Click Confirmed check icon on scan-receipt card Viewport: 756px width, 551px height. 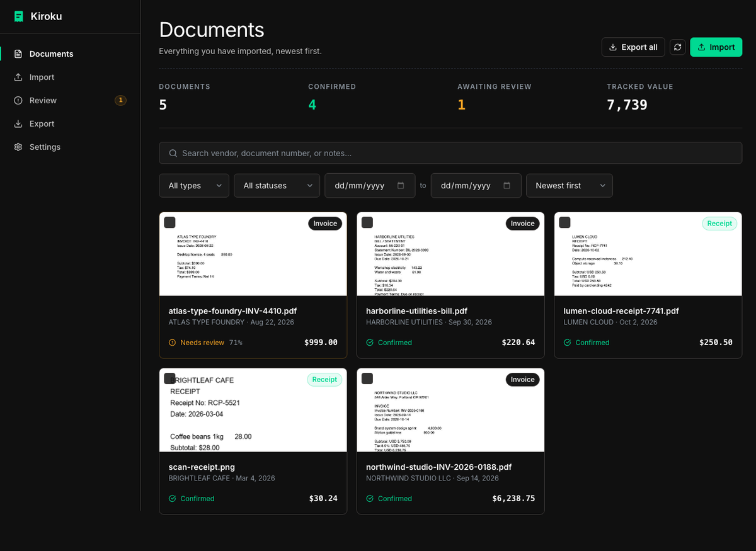[173, 499]
